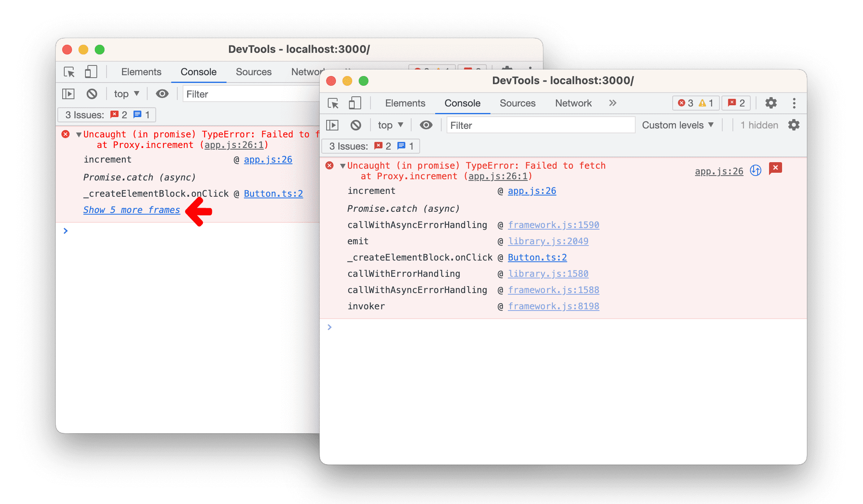863x504 pixels.
Task: Open the Custom levels dropdown menu
Action: click(678, 126)
